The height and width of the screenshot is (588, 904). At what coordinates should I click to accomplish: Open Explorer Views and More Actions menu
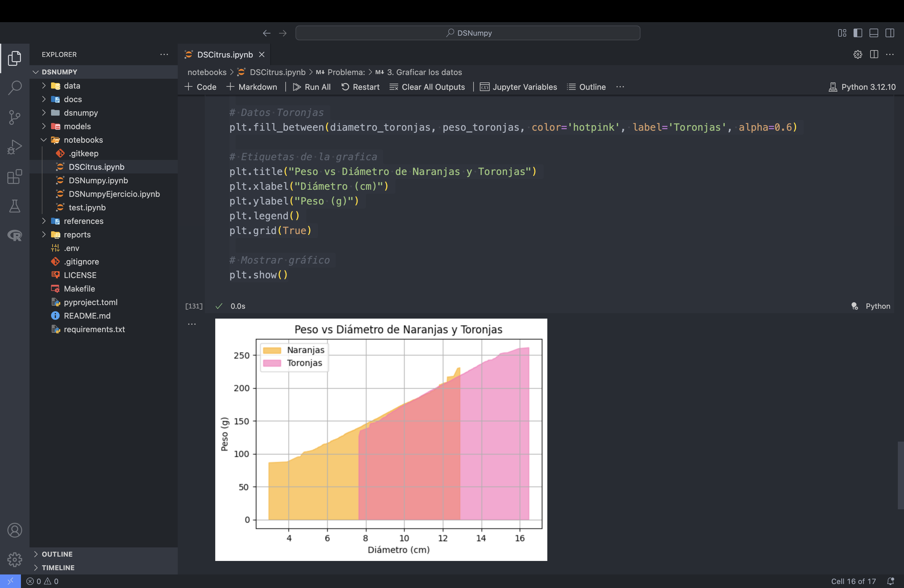[x=164, y=54]
